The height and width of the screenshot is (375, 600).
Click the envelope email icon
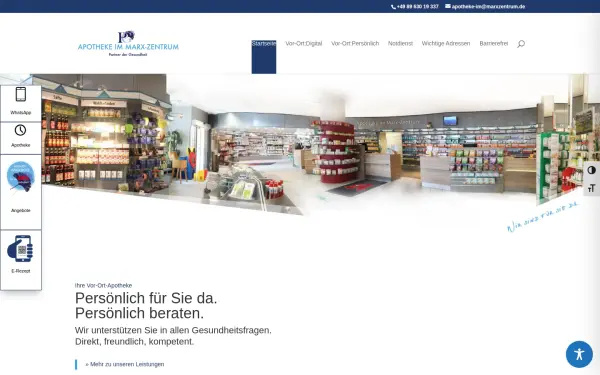click(x=448, y=6)
